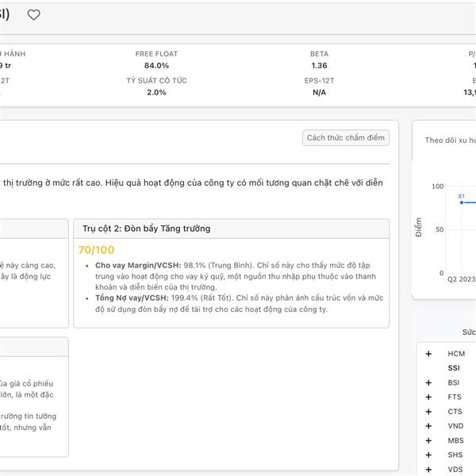Click the Cho vay Margin/VCSH label
This screenshot has height=476, width=476.
138,265
